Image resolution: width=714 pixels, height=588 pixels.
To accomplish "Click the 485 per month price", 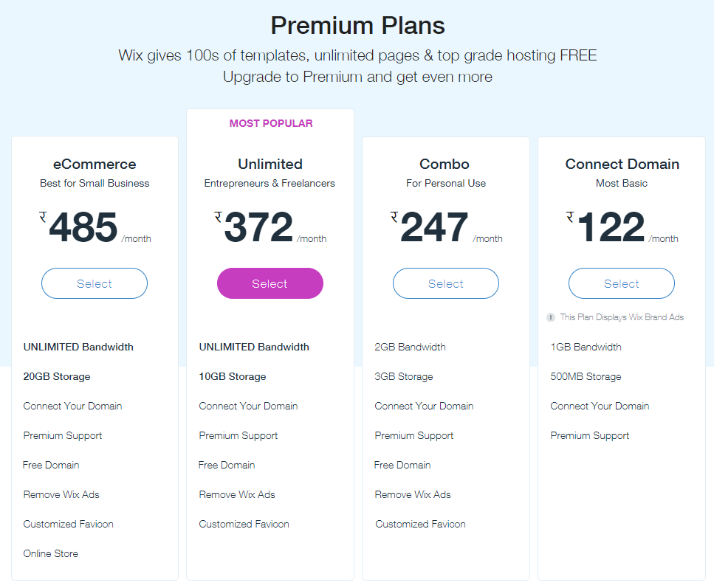I will 83,227.
